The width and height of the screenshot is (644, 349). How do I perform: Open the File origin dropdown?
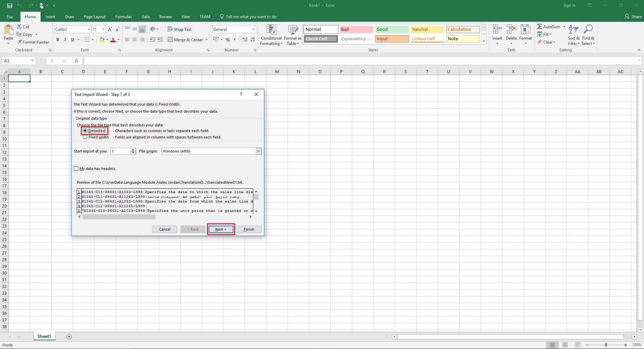pyautogui.click(x=259, y=151)
